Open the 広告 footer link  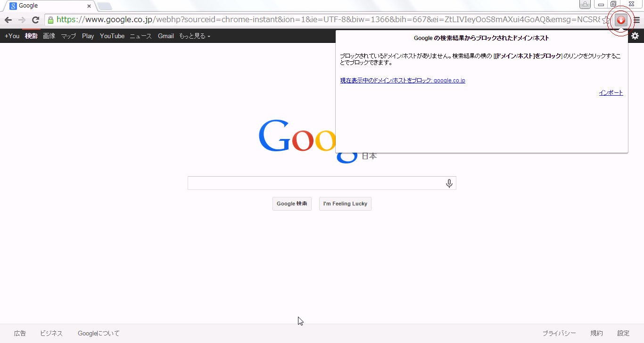tap(20, 333)
